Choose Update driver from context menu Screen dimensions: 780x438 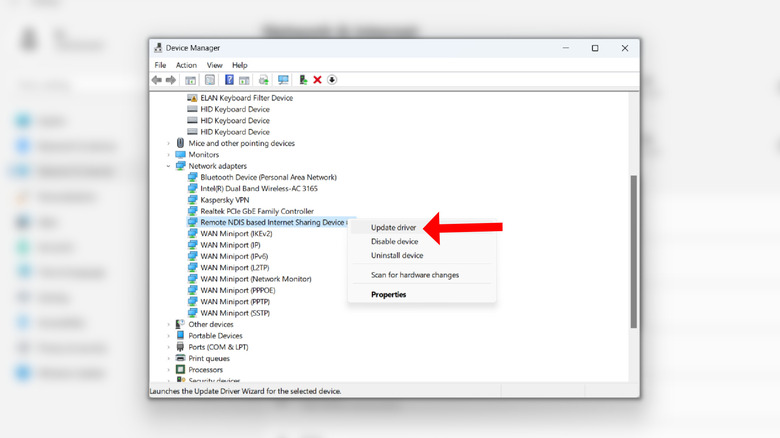click(393, 228)
